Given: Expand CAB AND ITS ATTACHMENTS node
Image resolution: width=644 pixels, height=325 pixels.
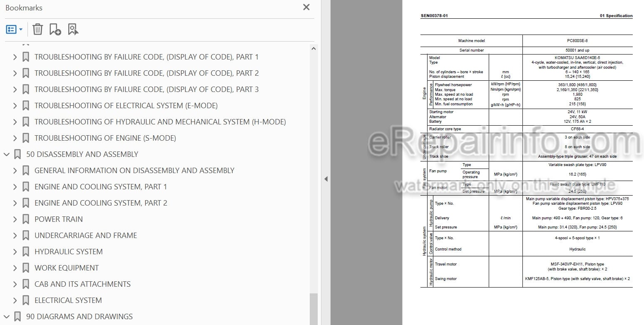Looking at the screenshot, I should (x=15, y=284).
